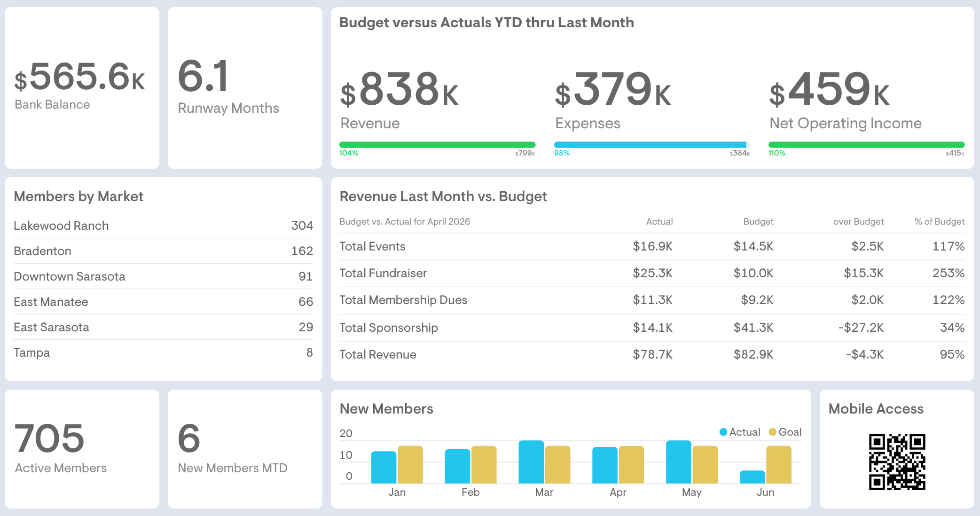Screen dimensions: 980x516
Task: Click the 253% Fundraiser percent cell
Action: 949,273
